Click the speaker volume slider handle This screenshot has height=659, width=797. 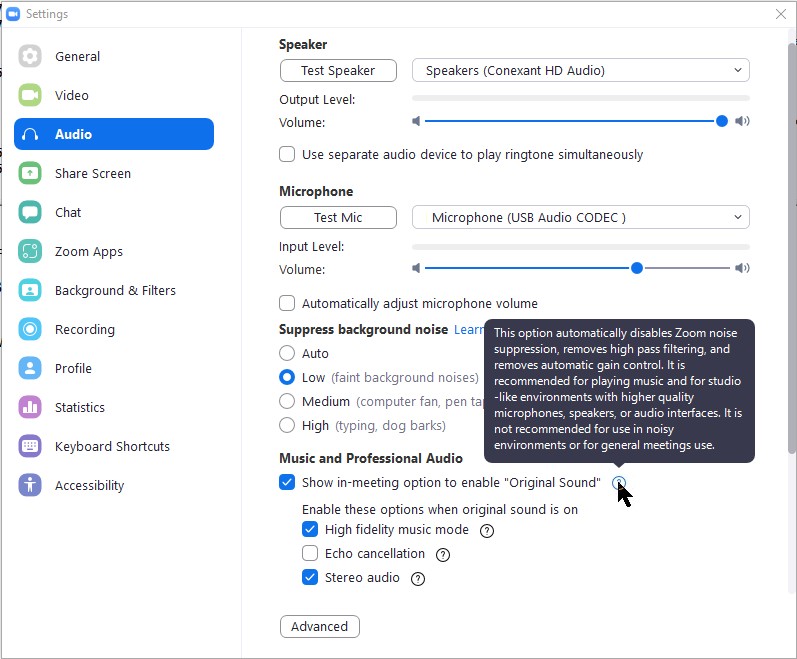point(721,121)
